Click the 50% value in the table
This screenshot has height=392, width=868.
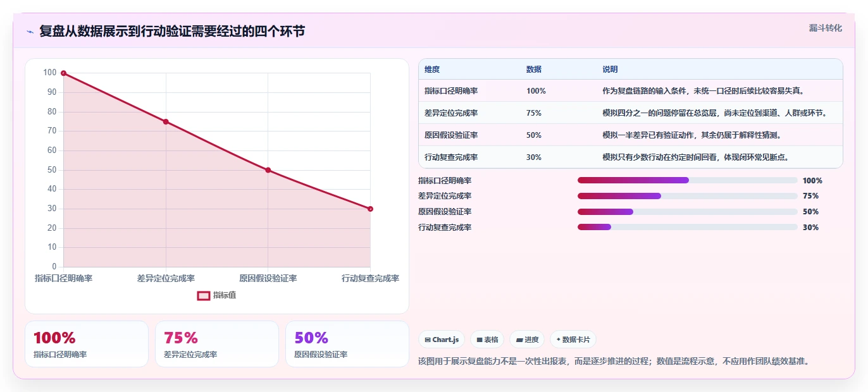coord(534,135)
